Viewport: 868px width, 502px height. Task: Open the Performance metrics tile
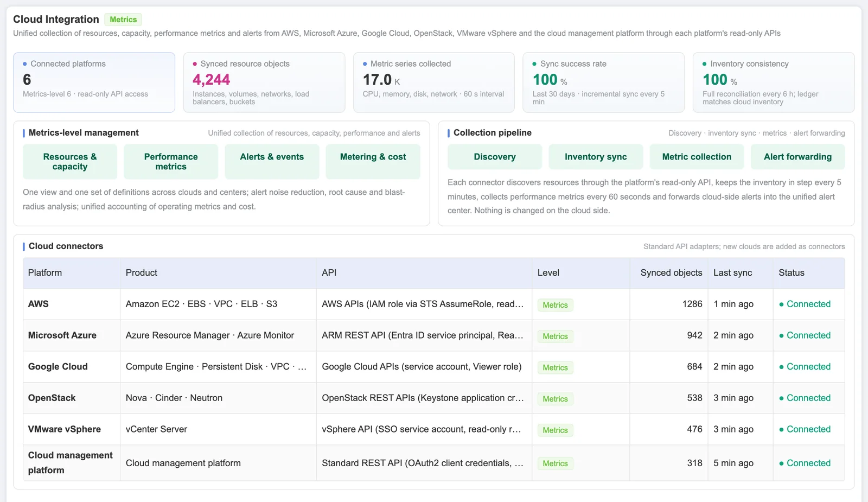click(x=171, y=162)
